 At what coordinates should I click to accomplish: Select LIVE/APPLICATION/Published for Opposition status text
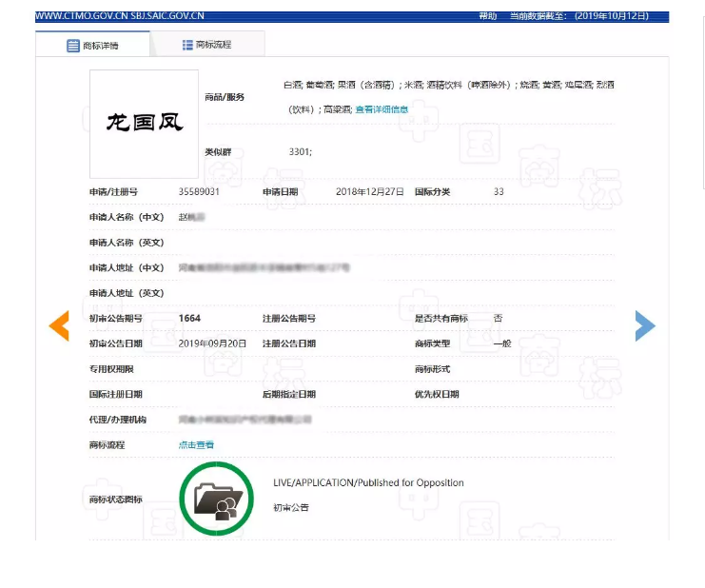click(368, 482)
